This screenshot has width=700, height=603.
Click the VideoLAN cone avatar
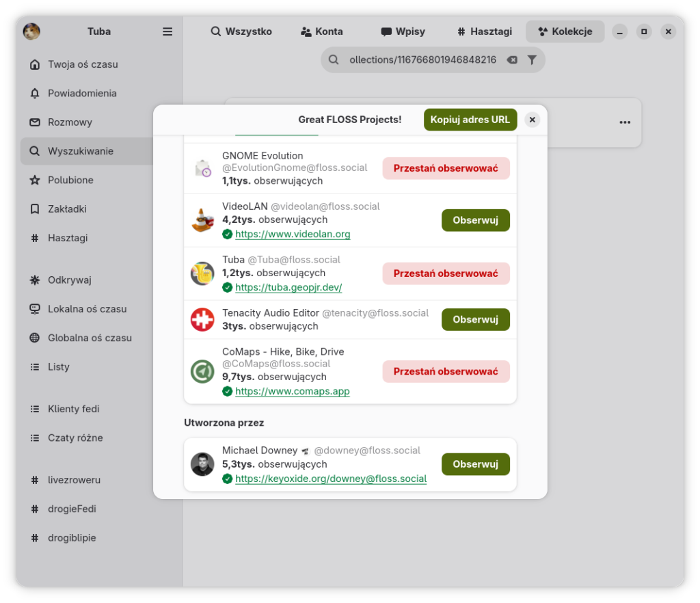(x=202, y=220)
